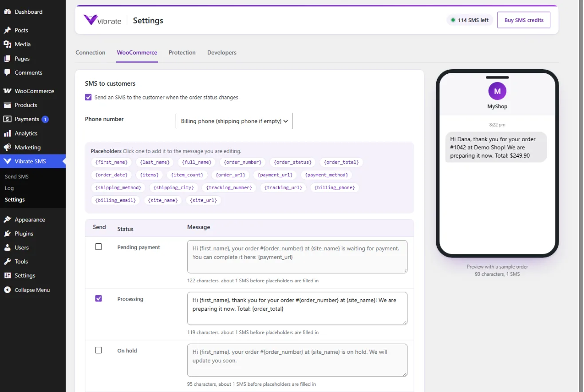This screenshot has width=584, height=392.
Task: Click the Pages icon in sidebar
Action: pos(7,59)
